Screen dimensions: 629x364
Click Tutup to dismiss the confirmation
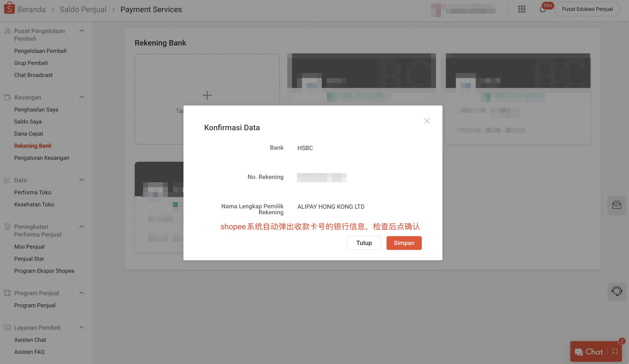point(364,243)
